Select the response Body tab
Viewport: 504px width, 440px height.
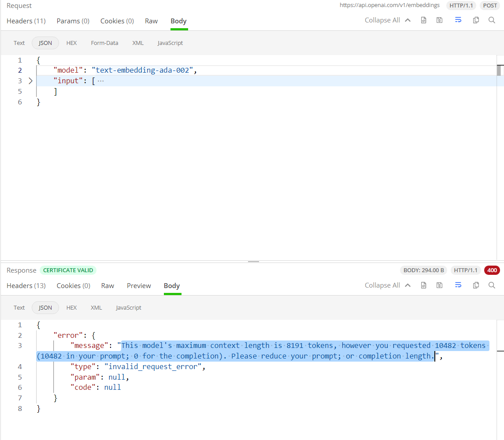172,286
